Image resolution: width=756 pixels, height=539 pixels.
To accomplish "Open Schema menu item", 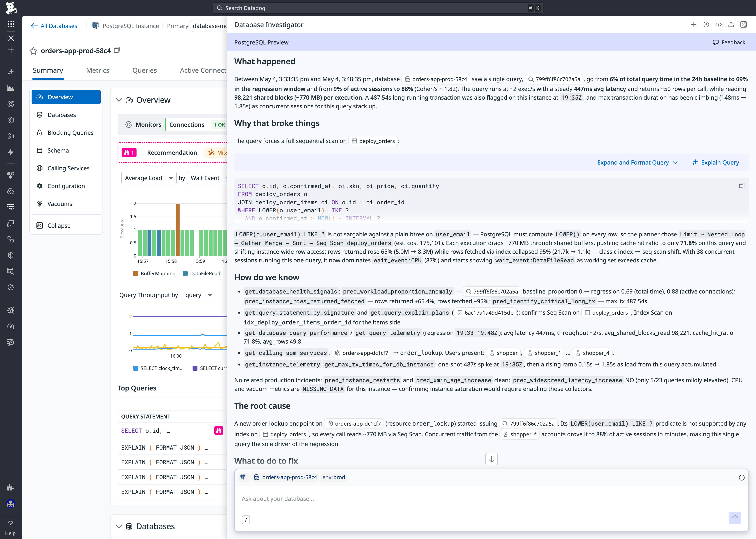I will (x=66, y=150).
